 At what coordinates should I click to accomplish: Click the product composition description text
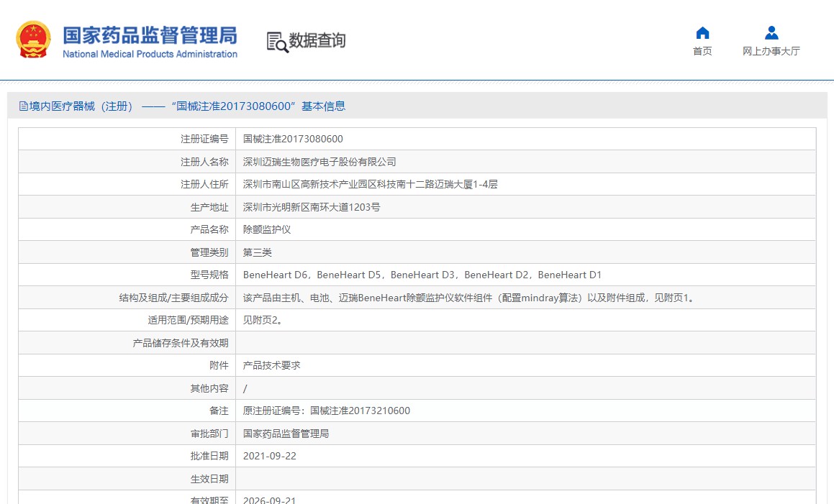470,298
